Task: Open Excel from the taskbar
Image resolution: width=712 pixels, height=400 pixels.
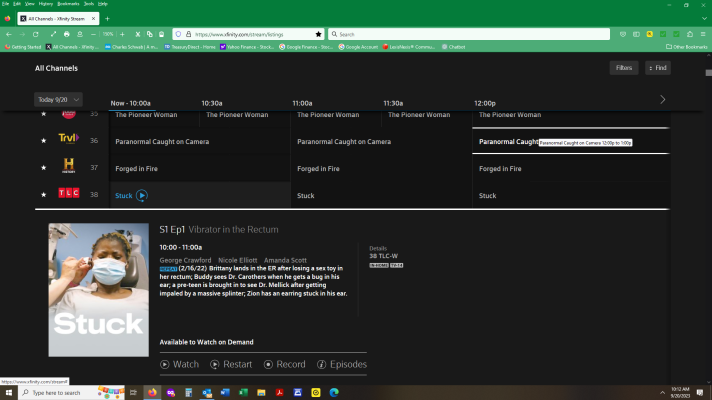Action: (243, 392)
